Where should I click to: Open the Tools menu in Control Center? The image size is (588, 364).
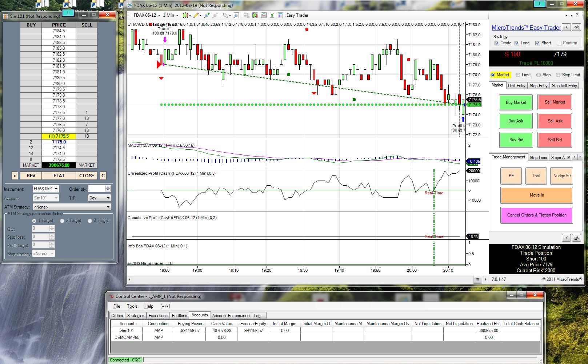(x=132, y=306)
